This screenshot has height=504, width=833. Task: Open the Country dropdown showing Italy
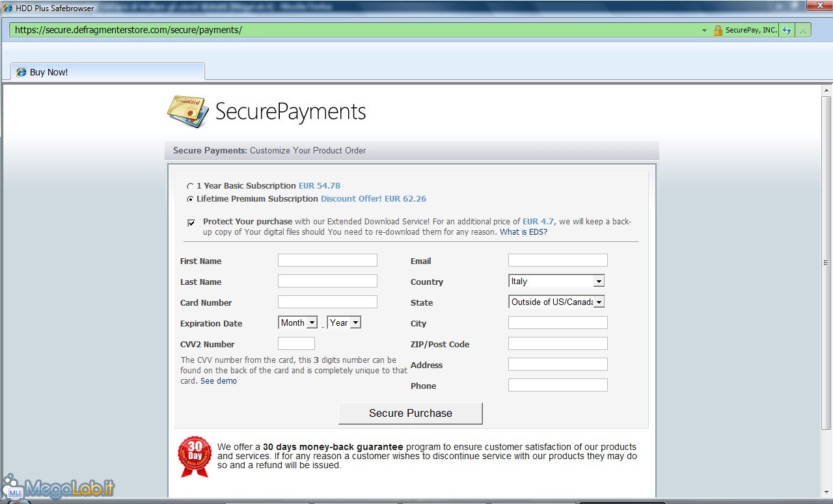(556, 281)
